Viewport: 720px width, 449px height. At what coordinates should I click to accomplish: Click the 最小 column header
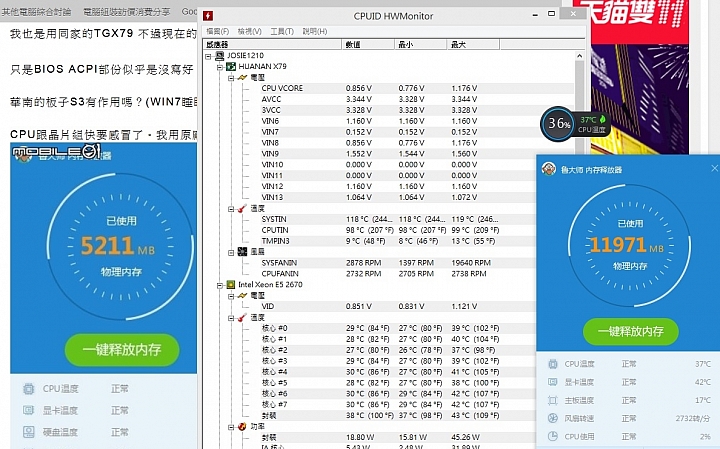[420, 45]
